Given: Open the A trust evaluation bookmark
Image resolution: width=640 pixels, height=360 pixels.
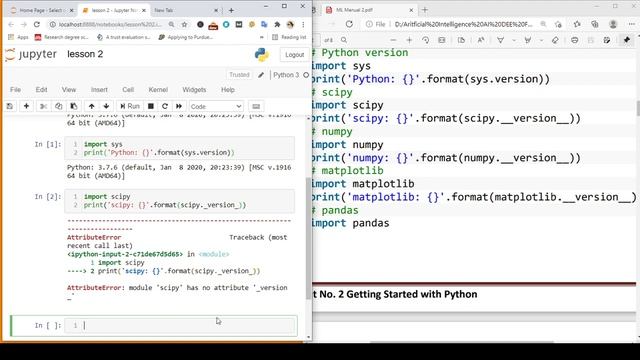Looking at the screenshot, I should tap(124, 37).
